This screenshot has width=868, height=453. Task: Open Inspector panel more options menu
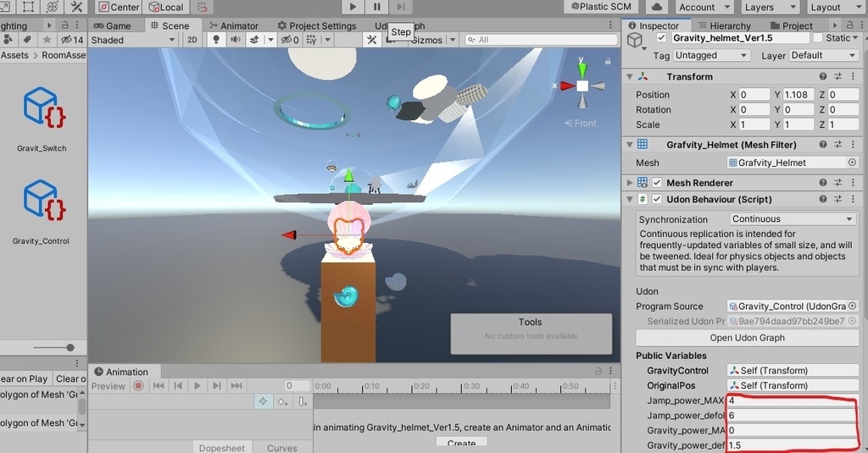tap(861, 25)
